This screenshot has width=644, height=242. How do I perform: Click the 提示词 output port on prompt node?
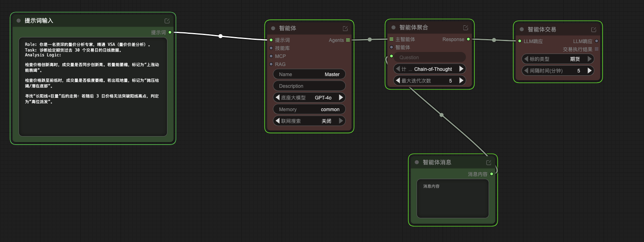(170, 32)
